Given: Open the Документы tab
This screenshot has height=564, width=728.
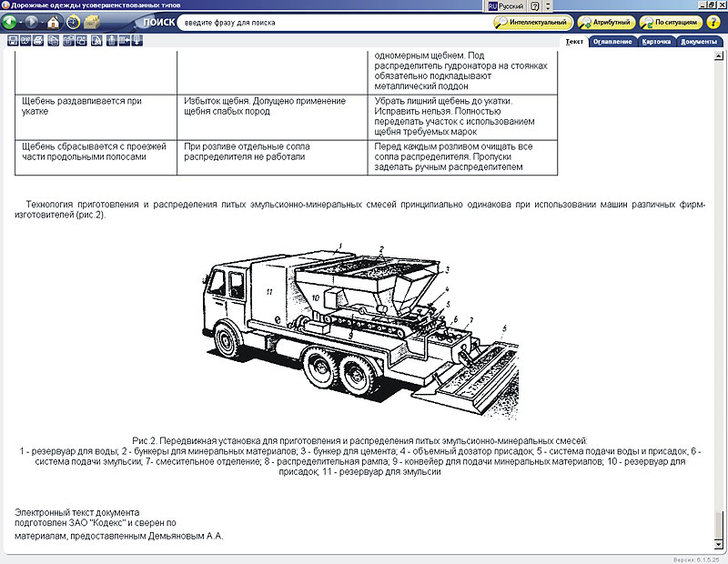Looking at the screenshot, I should (699, 41).
